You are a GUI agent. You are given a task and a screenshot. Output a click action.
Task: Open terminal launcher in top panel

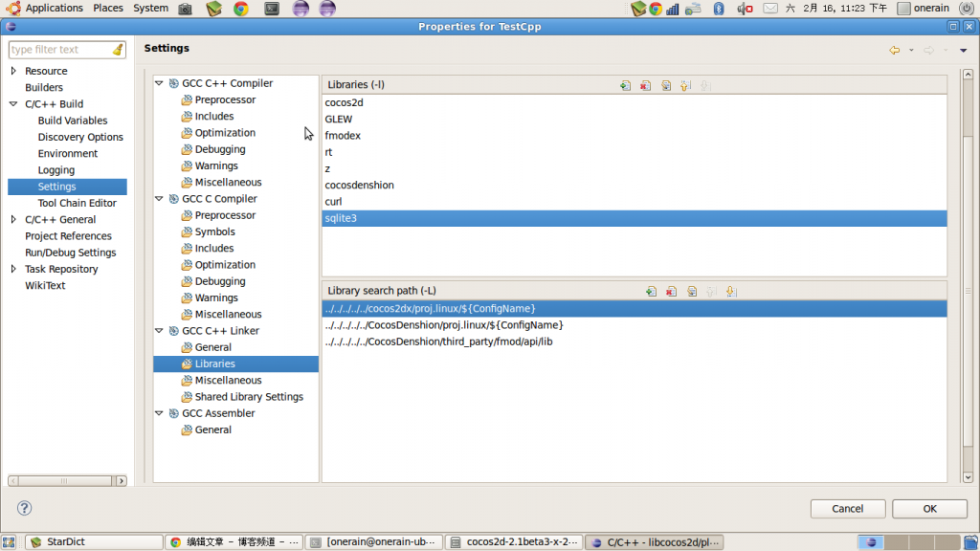coord(271,8)
